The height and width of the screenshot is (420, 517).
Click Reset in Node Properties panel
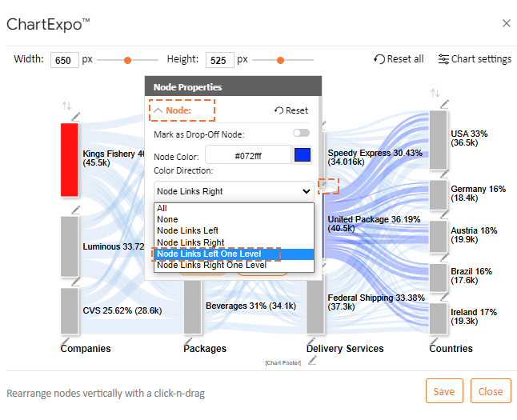(291, 110)
